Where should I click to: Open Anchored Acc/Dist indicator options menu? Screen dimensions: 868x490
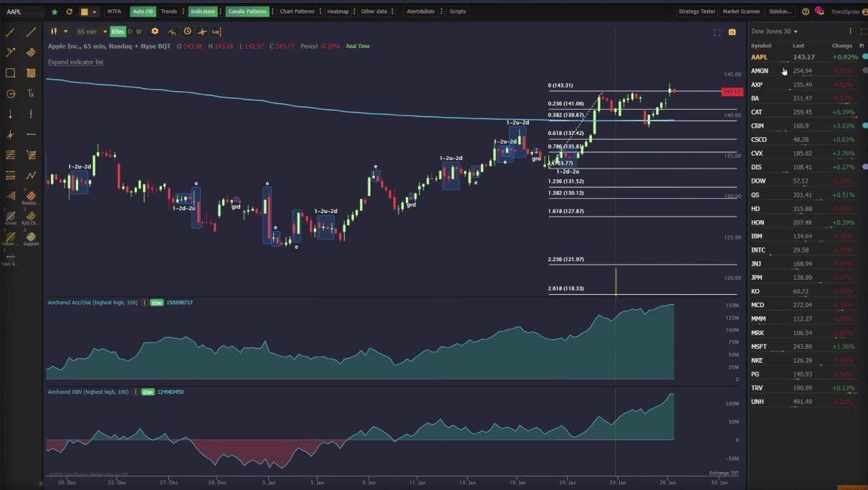145,303
